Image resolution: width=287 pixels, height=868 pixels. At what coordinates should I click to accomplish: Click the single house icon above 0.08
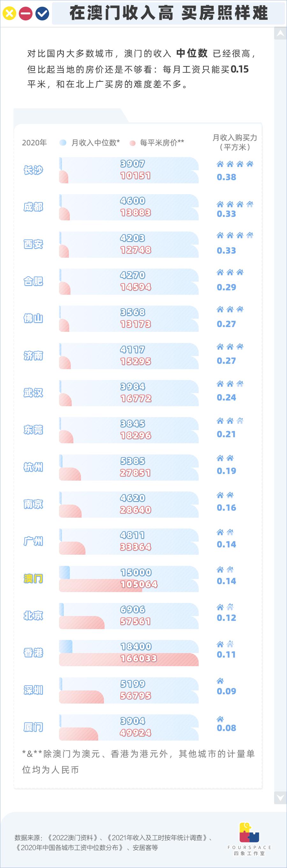(220, 719)
